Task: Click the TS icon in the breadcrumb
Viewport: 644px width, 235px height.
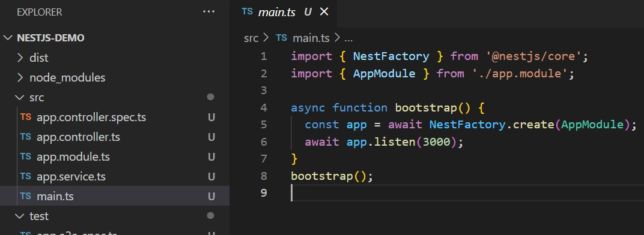Action: pos(281,38)
